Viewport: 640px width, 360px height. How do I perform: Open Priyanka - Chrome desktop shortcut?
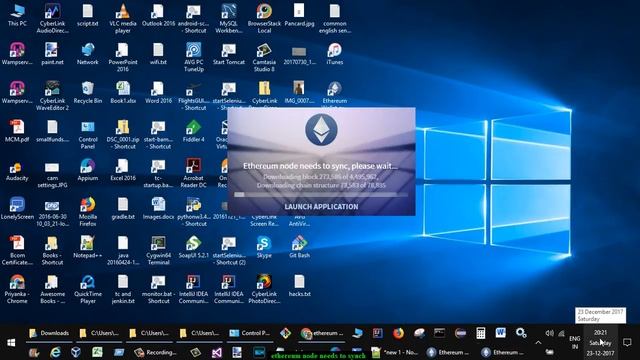coord(17,289)
